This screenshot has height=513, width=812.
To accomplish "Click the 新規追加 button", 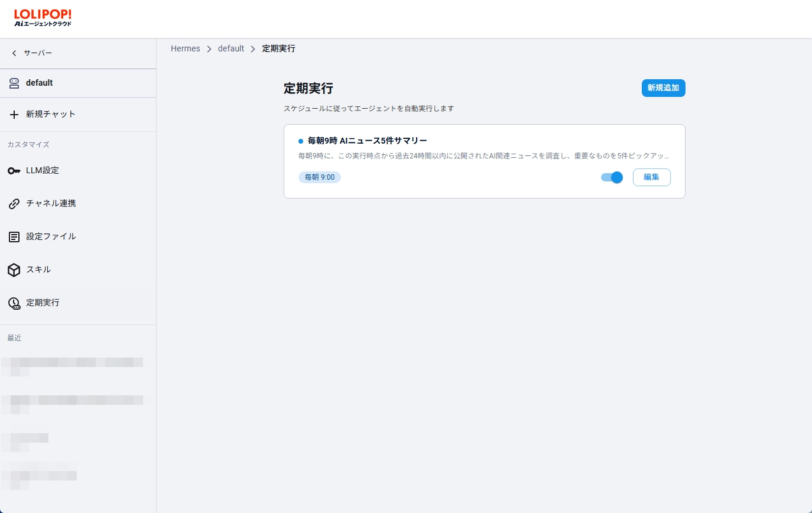I will (x=663, y=88).
